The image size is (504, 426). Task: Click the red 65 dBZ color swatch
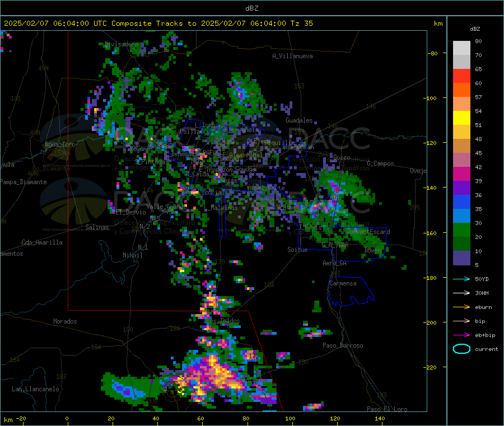click(461, 76)
